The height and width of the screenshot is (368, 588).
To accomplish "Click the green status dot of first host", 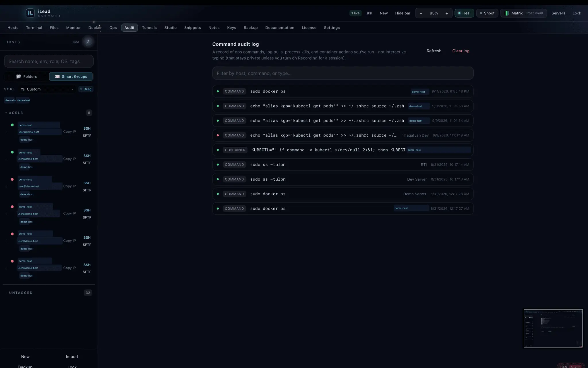I will tap(12, 125).
